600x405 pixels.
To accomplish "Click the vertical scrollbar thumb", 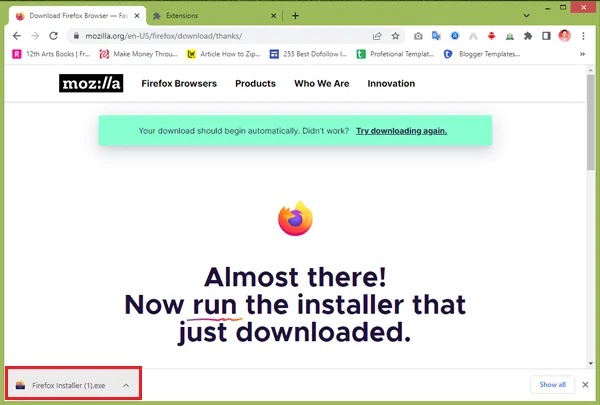I will [x=591, y=122].
